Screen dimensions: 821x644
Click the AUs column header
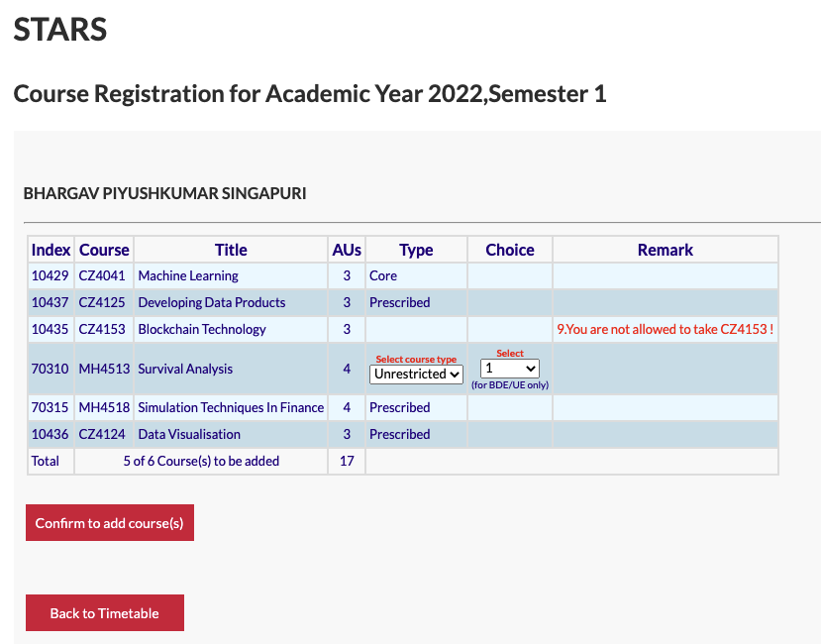pyautogui.click(x=347, y=250)
